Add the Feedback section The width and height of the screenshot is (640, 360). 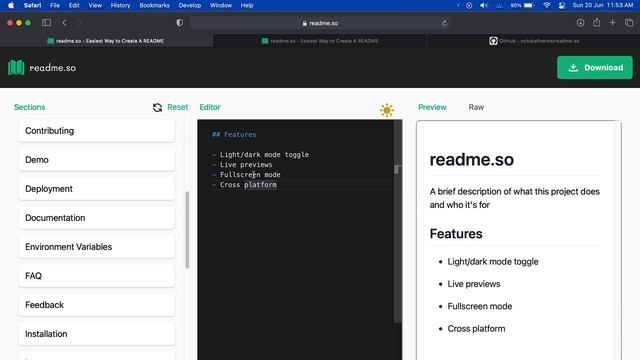[97, 305]
